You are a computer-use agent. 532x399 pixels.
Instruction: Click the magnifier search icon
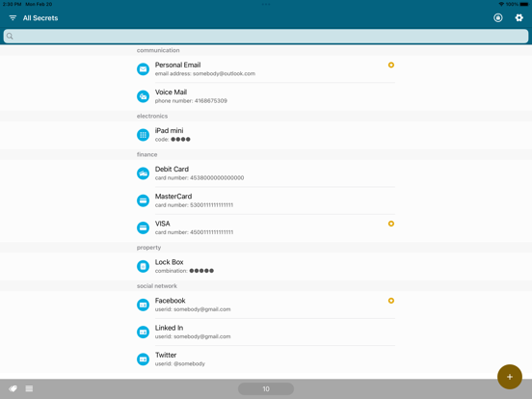point(10,37)
